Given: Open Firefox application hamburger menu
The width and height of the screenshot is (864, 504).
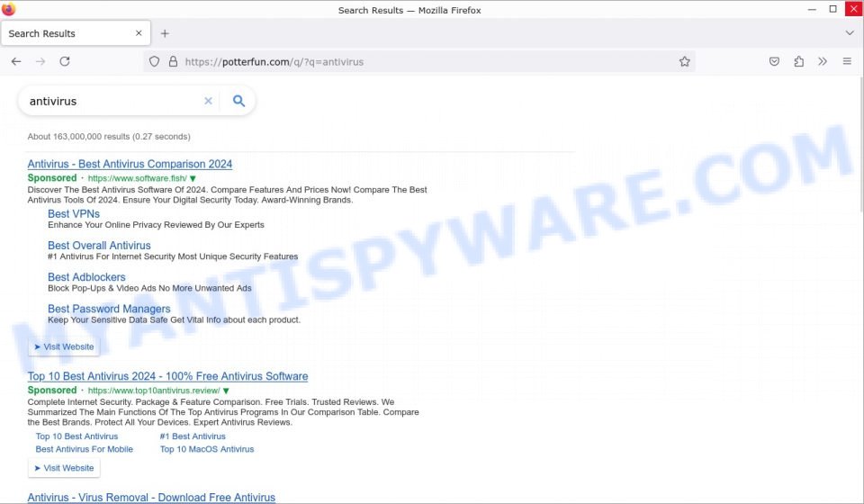Looking at the screenshot, I should point(847,62).
